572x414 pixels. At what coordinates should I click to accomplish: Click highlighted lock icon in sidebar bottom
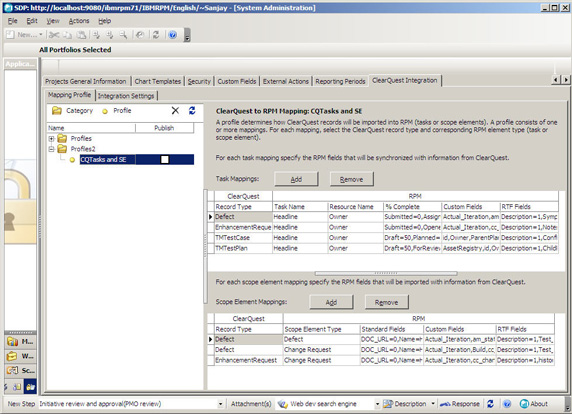pos(30,387)
